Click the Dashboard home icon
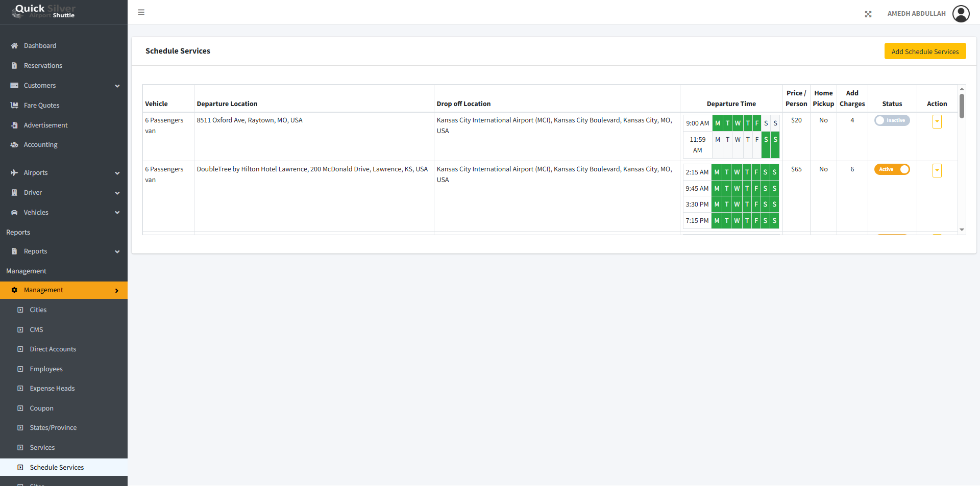The width and height of the screenshot is (980, 486). 14,46
